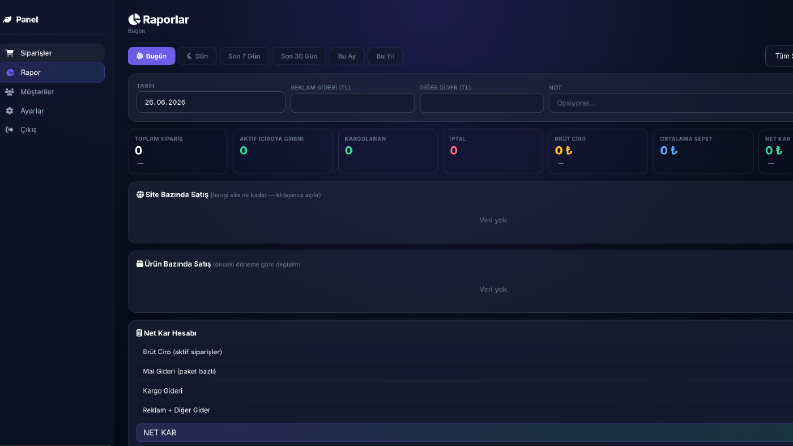Click the Brüt Ciro stat card
This screenshot has width=793, height=446.
[x=598, y=151]
